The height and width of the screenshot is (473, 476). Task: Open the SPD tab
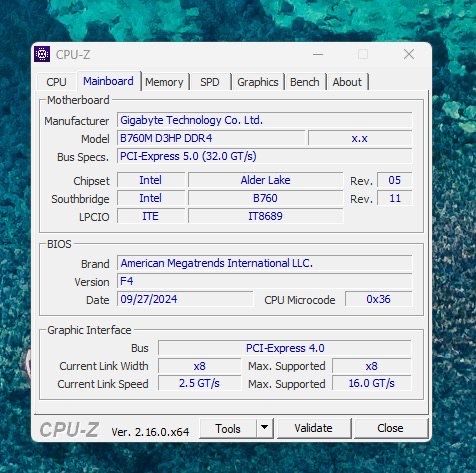pos(210,82)
